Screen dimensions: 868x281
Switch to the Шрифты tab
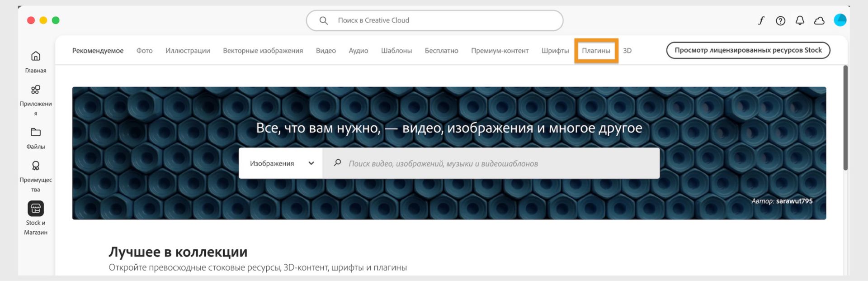555,51
